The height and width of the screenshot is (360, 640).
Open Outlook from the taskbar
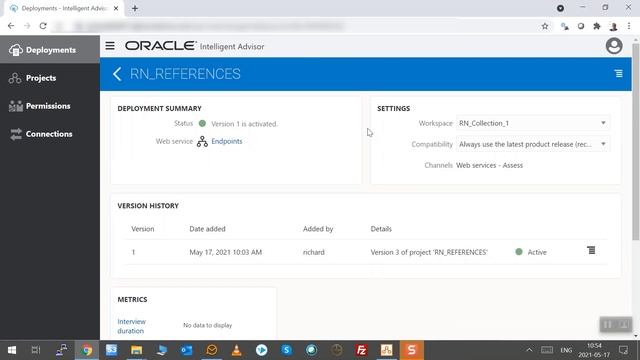tap(187, 350)
